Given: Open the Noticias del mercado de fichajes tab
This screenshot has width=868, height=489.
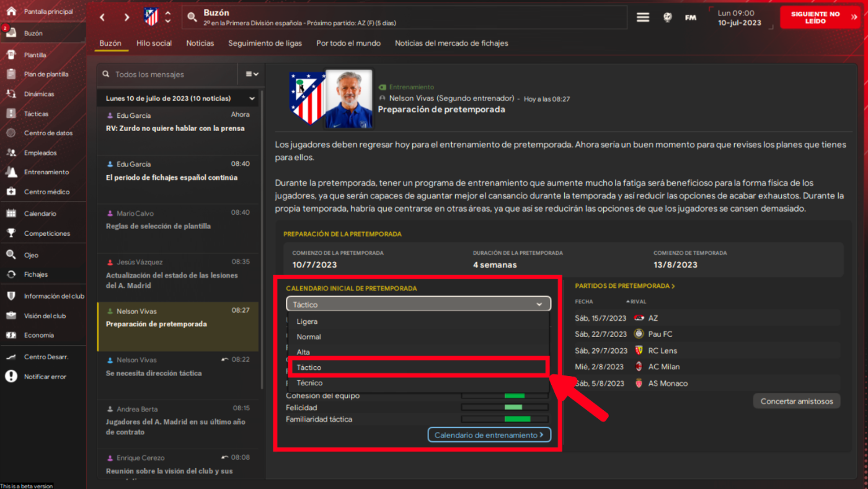Looking at the screenshot, I should (451, 43).
